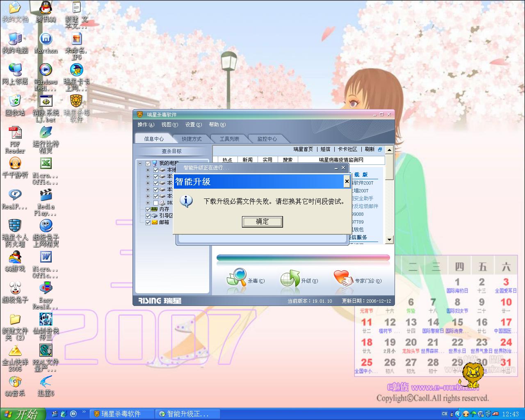525x420 pixels.
Task: Select 瑞星卡卡上网 desktop icon
Action: point(76,77)
